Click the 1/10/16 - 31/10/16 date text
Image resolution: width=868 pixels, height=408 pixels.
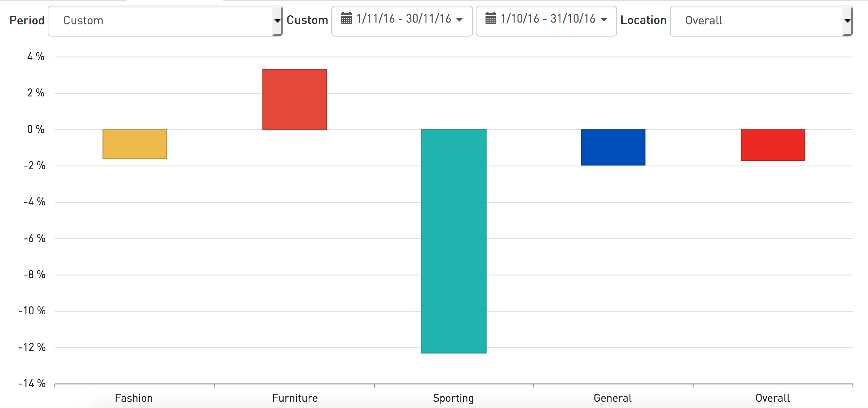coord(548,19)
